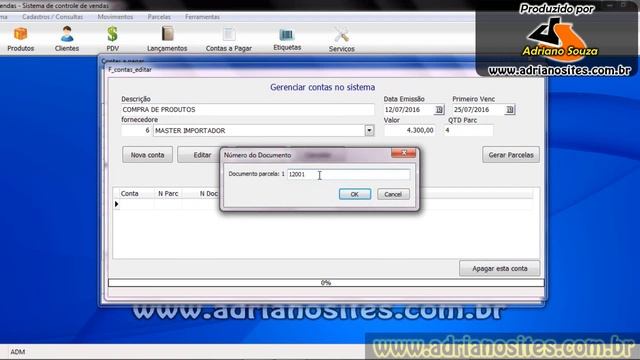Click the Nova conta button
Screen dimensions: 640x360
coord(147,155)
